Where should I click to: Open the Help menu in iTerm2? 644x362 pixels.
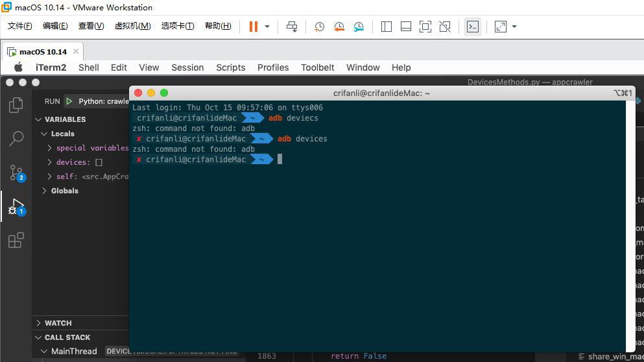(401, 67)
